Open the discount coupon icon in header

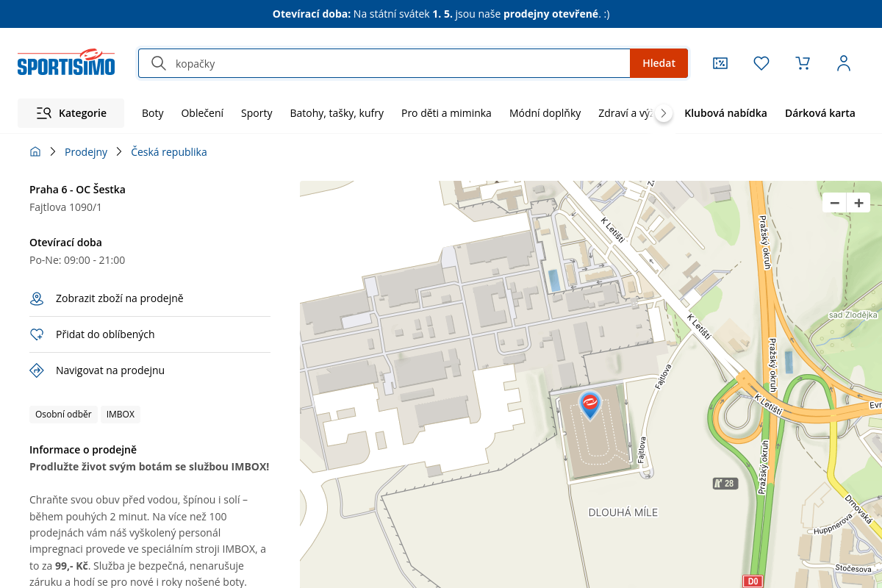pyautogui.click(x=720, y=63)
